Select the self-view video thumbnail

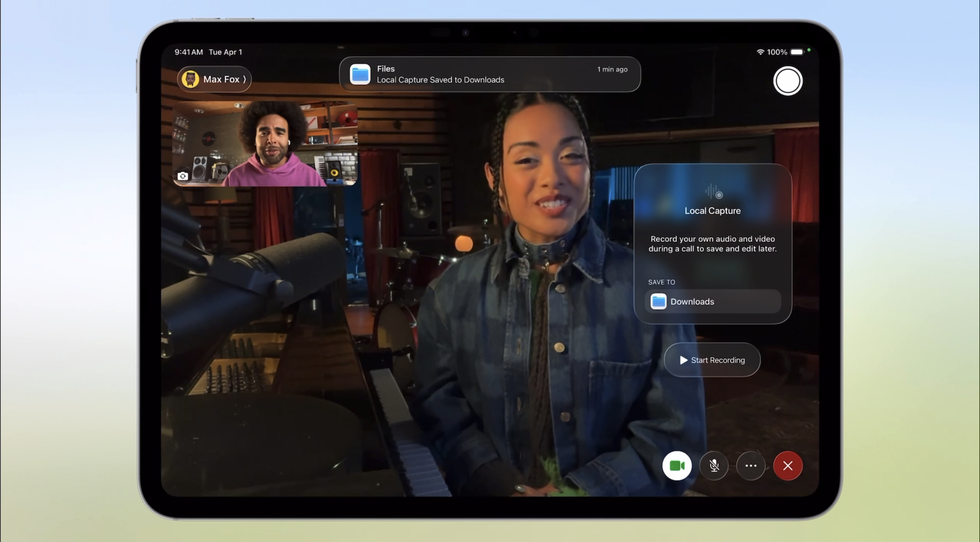[265, 144]
